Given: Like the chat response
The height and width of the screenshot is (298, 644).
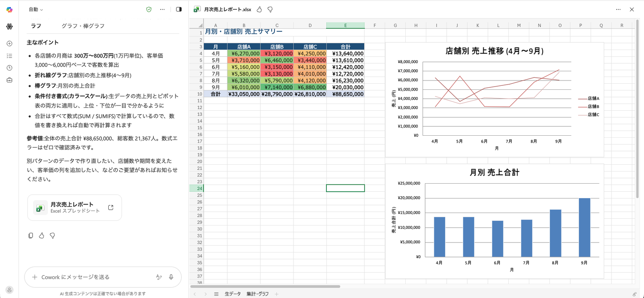Looking at the screenshot, I should (41, 236).
